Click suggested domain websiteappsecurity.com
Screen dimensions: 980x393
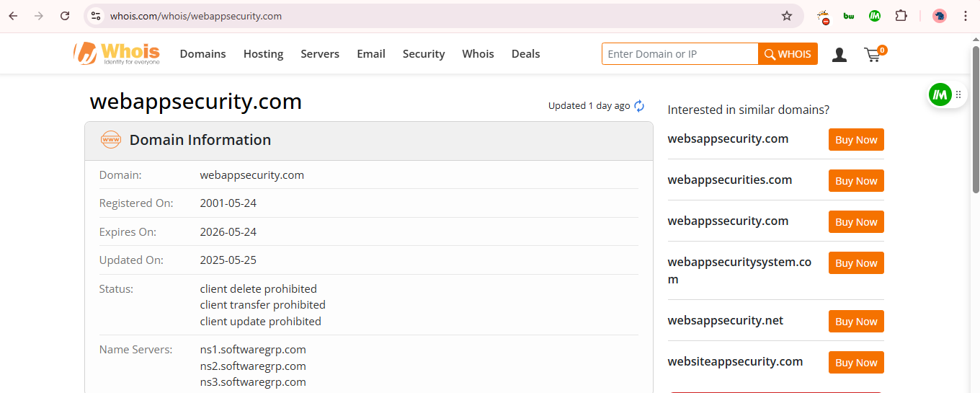(x=736, y=362)
